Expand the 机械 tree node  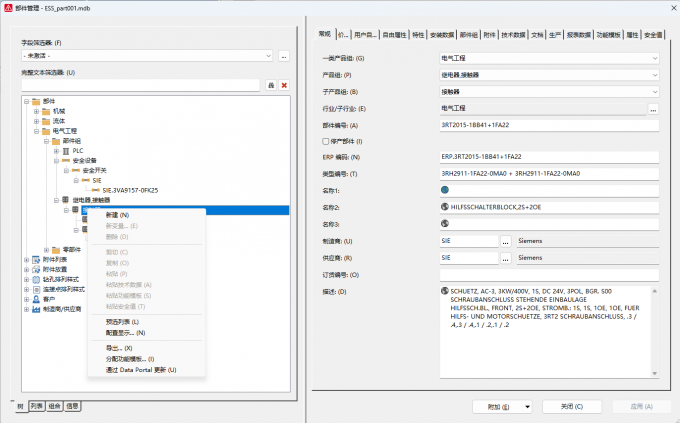click(x=36, y=111)
